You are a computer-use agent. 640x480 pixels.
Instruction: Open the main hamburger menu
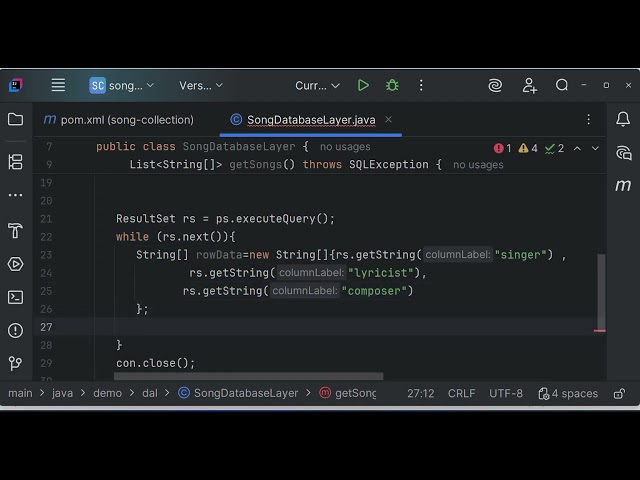[x=58, y=86]
